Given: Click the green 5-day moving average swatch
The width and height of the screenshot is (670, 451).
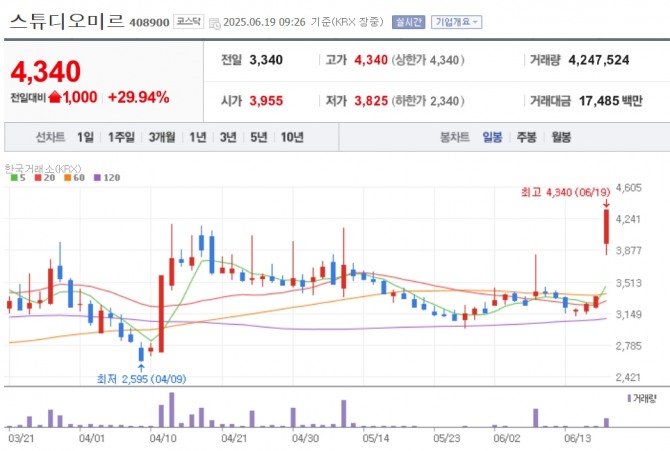Looking at the screenshot, I should [x=14, y=178].
